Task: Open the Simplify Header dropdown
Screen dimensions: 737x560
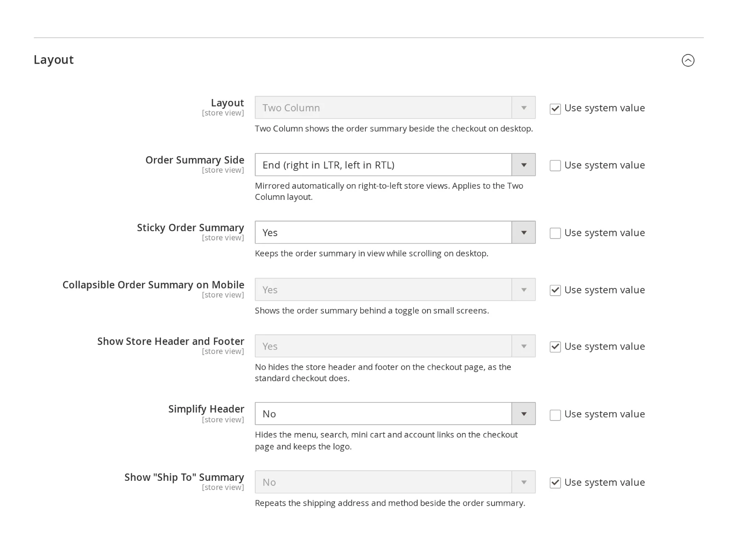Action: pyautogui.click(x=395, y=414)
